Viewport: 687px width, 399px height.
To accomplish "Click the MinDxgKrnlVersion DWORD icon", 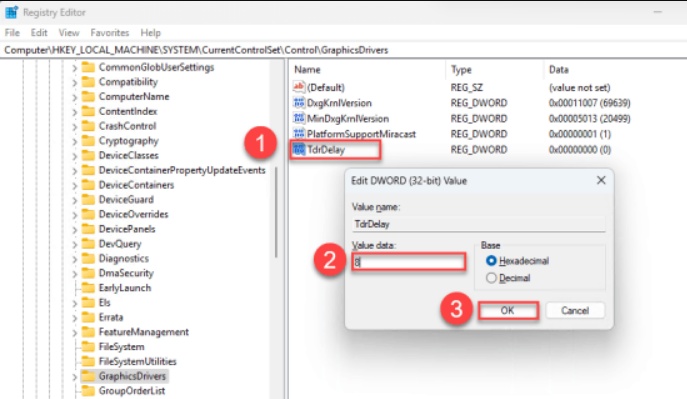I will point(299,118).
